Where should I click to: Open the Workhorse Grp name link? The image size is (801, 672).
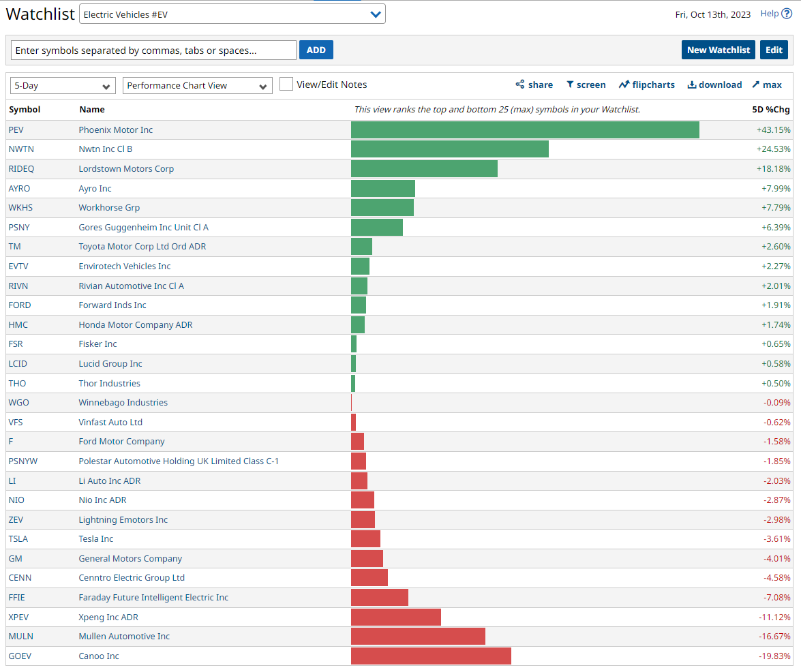coord(109,208)
